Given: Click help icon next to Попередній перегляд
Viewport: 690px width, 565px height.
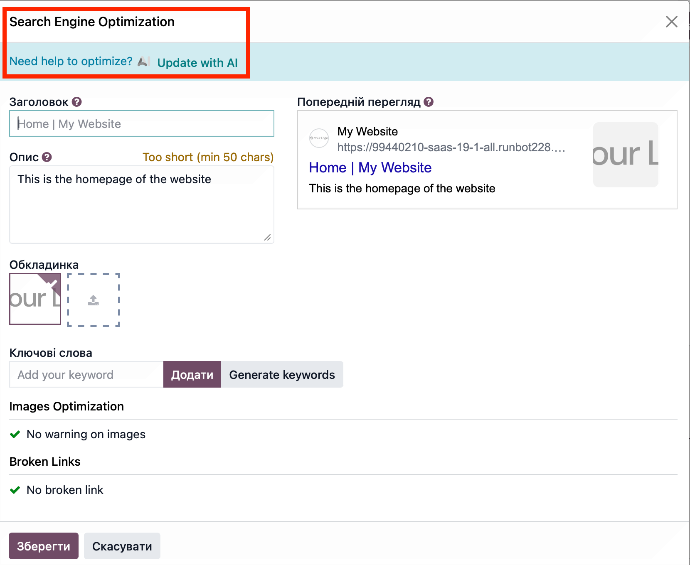Looking at the screenshot, I should point(429,102).
